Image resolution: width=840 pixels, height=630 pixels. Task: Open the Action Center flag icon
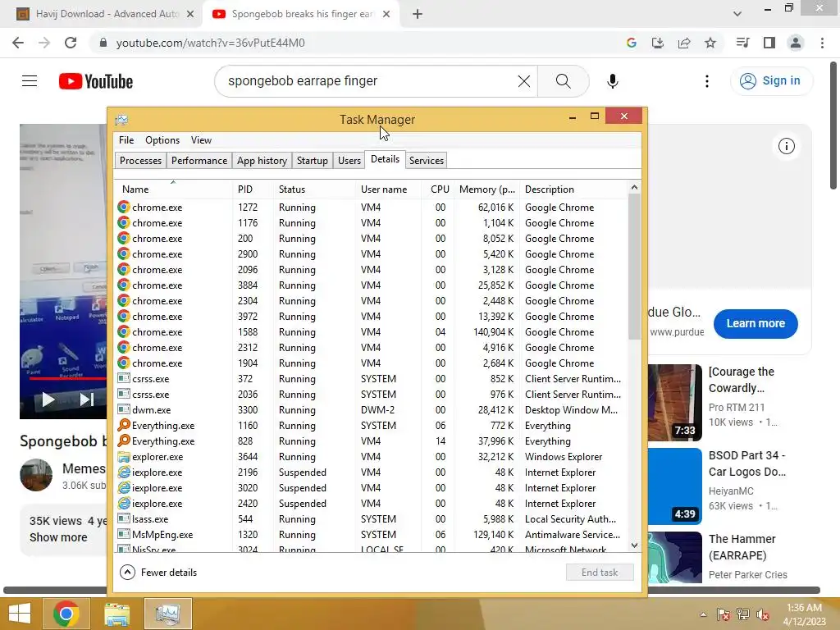(x=723, y=614)
